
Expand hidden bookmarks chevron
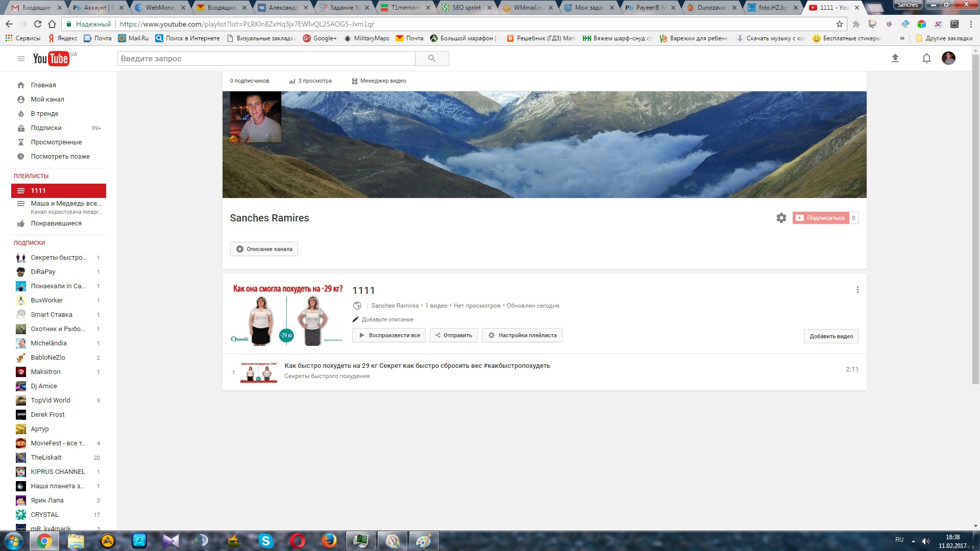[x=902, y=38]
